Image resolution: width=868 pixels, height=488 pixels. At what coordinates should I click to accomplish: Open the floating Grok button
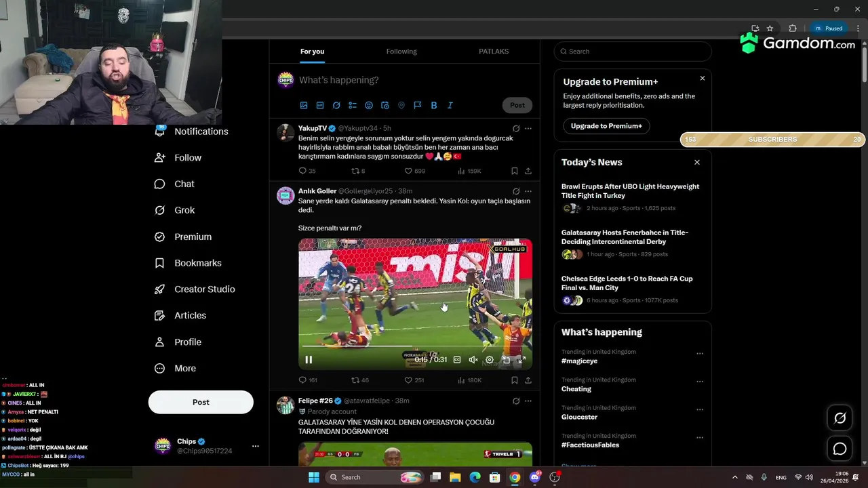point(840,418)
